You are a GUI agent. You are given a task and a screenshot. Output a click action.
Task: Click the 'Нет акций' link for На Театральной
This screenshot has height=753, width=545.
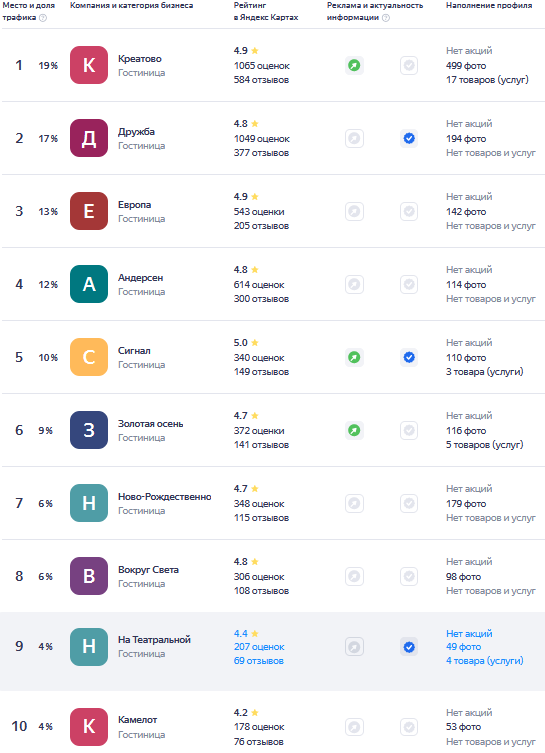(x=469, y=633)
